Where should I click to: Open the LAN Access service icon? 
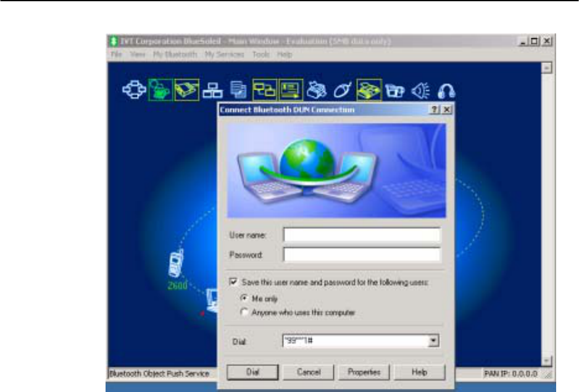click(213, 90)
